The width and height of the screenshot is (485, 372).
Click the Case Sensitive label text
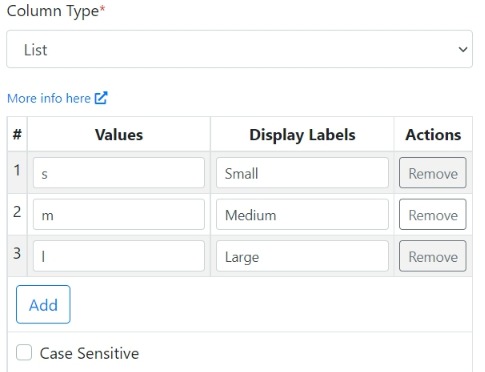(89, 353)
